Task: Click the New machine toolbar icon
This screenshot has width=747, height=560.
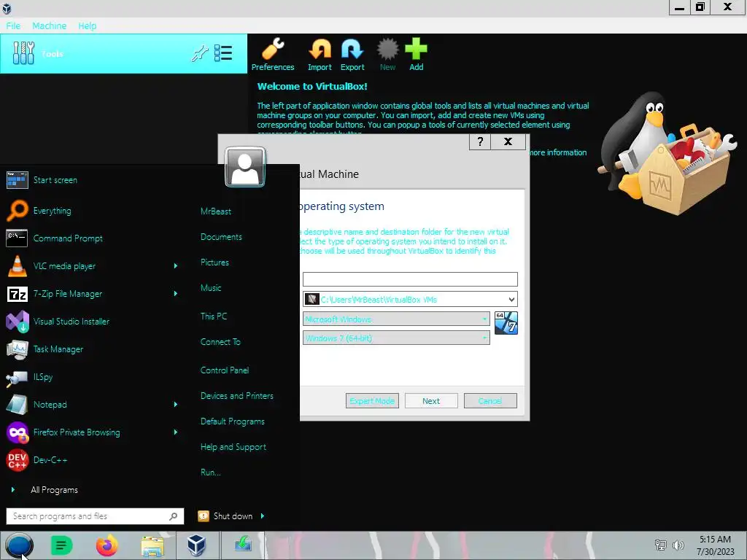Action: 387,54
